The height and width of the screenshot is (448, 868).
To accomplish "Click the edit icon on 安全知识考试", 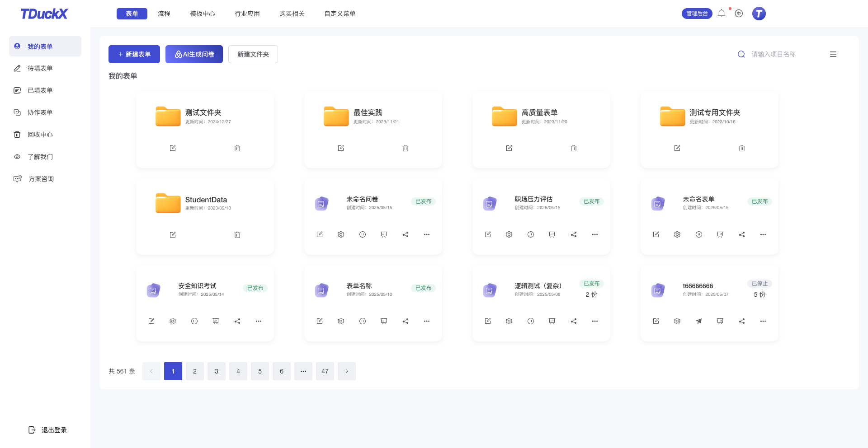I will pos(151,321).
